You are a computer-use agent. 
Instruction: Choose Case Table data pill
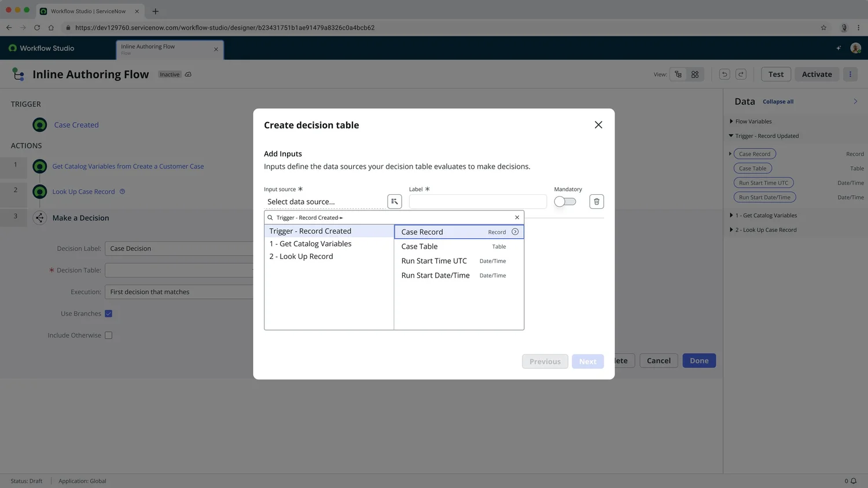click(x=459, y=246)
